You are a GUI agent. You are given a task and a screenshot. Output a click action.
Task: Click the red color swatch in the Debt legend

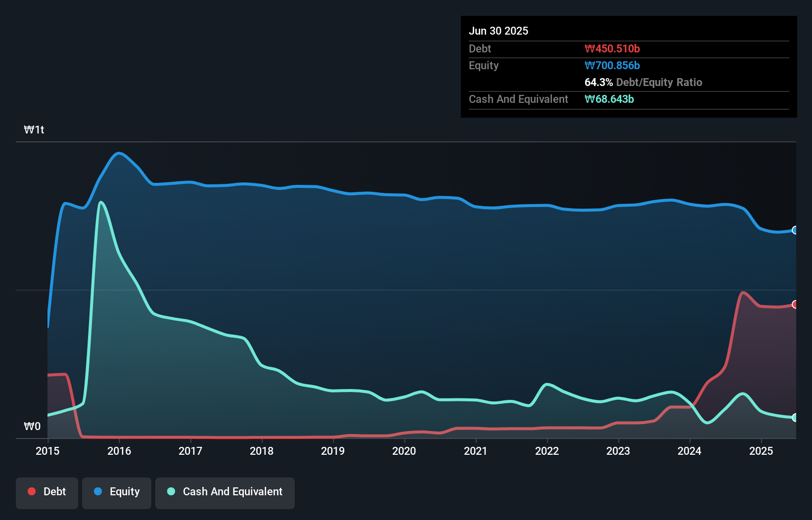(32, 491)
